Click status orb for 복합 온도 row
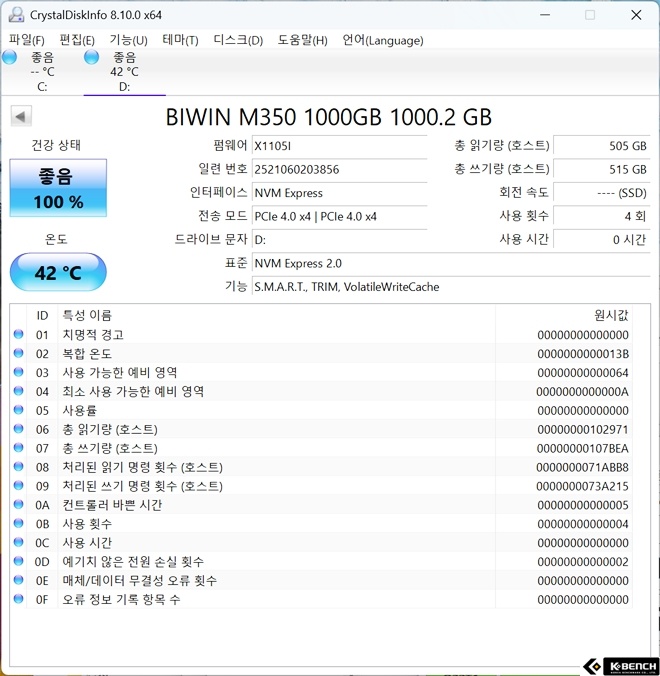This screenshot has width=660, height=676. [18, 354]
